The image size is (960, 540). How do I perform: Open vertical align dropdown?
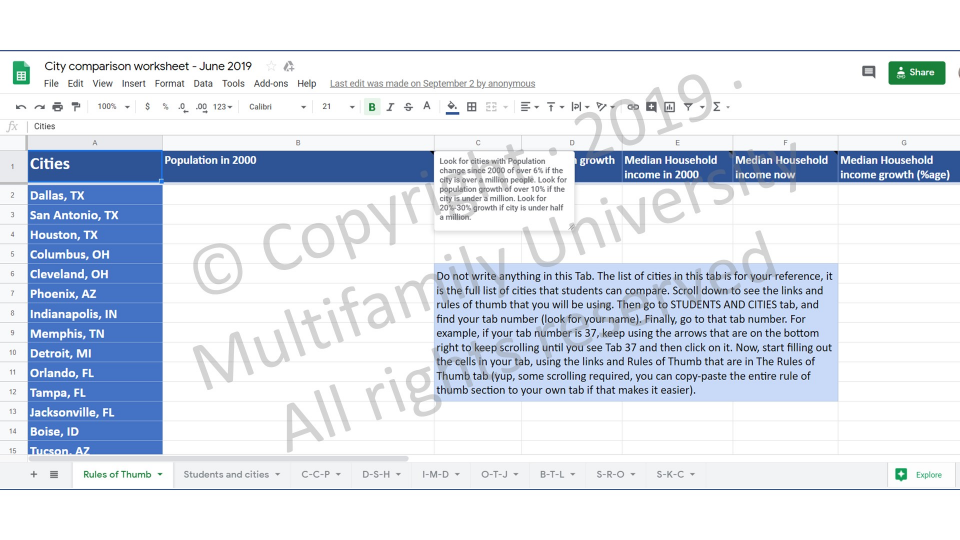pos(555,107)
